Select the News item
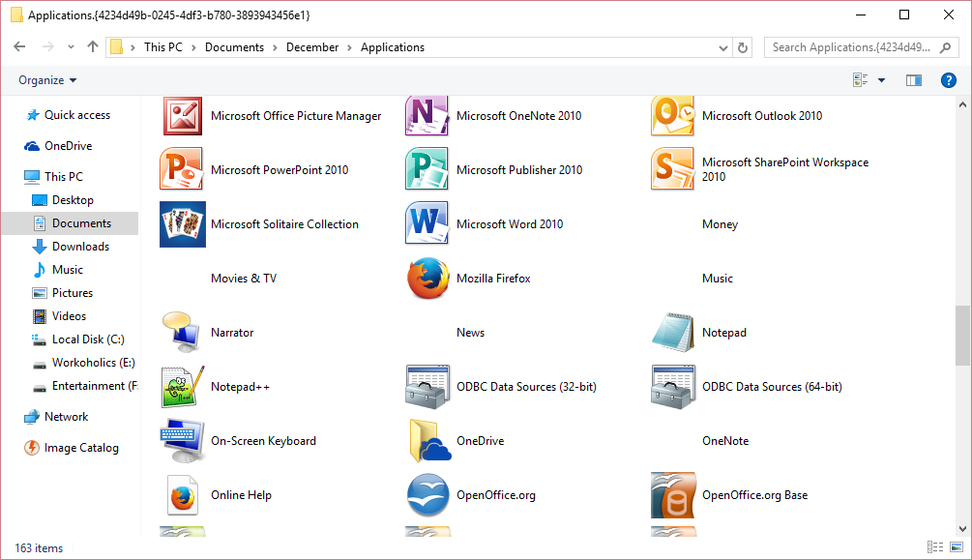The image size is (972, 560). [470, 333]
